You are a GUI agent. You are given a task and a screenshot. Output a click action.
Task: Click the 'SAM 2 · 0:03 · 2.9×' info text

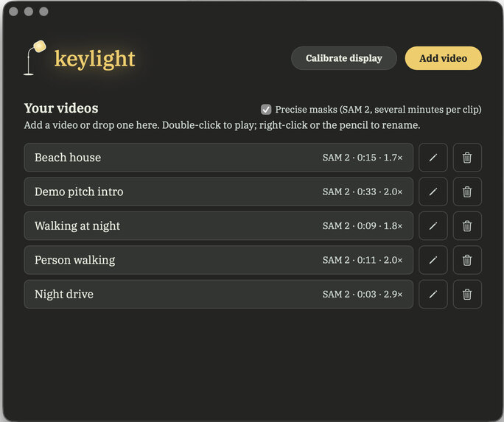click(363, 294)
